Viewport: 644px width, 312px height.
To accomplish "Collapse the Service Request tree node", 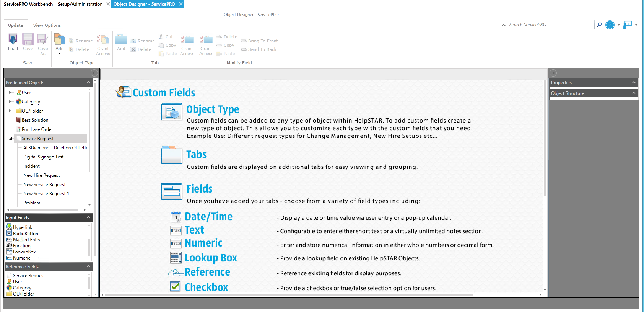I will (x=11, y=139).
